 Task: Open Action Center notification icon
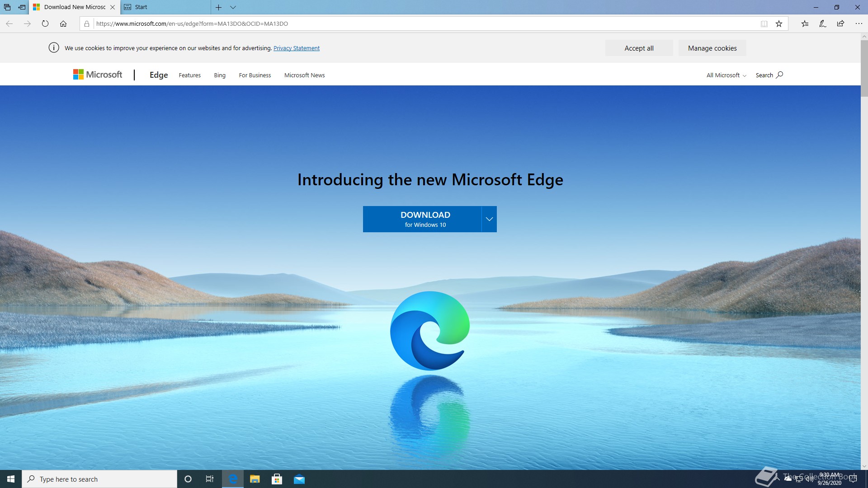[853, 479]
